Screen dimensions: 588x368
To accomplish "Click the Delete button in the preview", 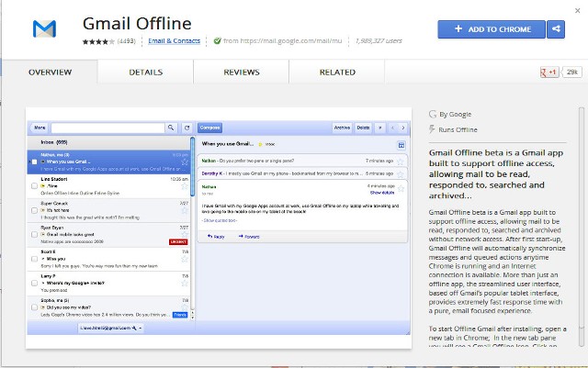I will pos(363,128).
